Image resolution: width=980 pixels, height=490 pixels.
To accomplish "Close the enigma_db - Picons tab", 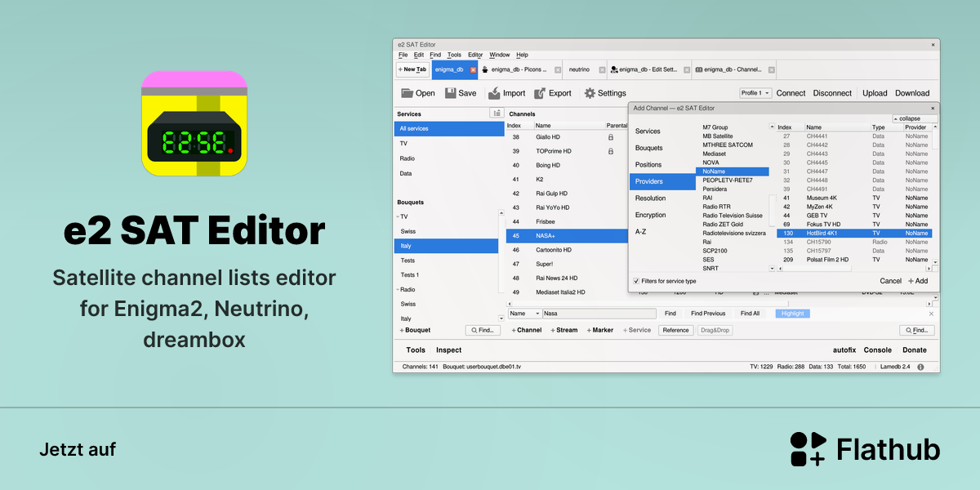I will 558,70.
